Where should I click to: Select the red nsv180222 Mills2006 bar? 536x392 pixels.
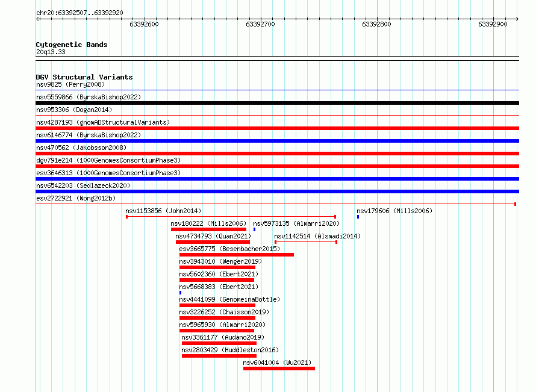click(x=208, y=229)
